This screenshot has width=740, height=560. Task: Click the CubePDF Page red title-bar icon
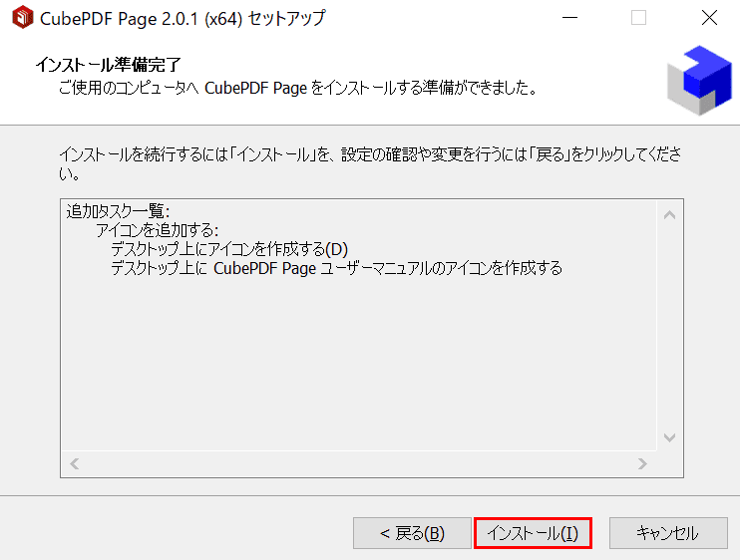pyautogui.click(x=22, y=18)
